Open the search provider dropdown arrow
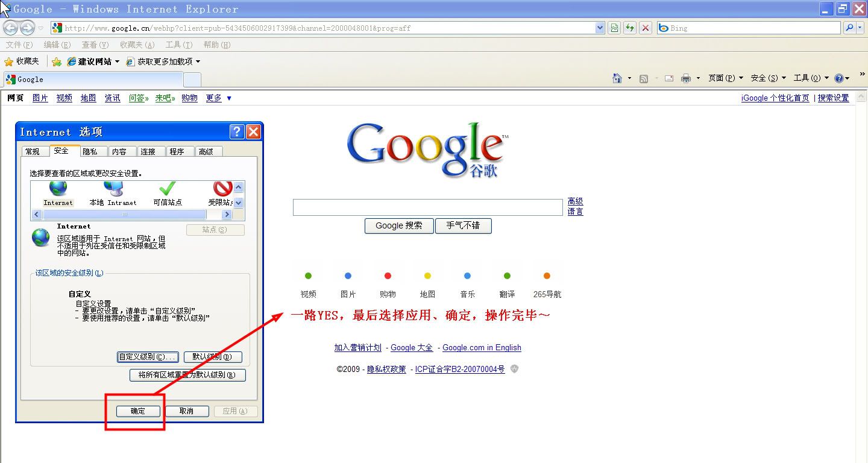Screen dimensions: 868x463 (860, 28)
